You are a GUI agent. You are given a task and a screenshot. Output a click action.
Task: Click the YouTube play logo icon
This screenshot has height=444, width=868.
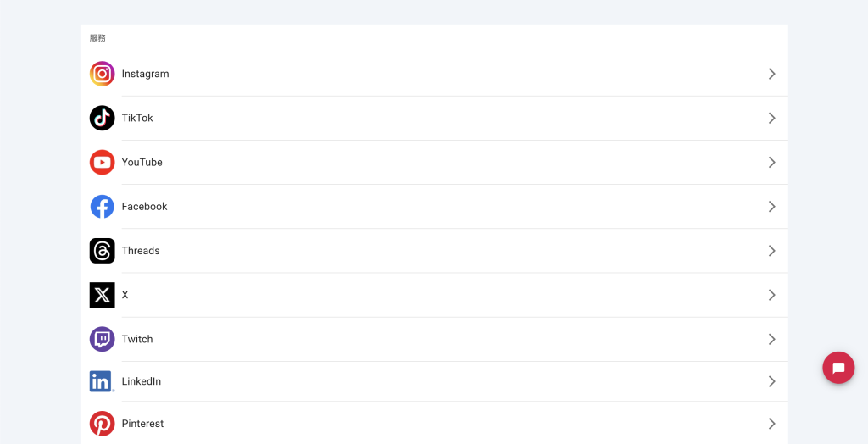click(102, 162)
